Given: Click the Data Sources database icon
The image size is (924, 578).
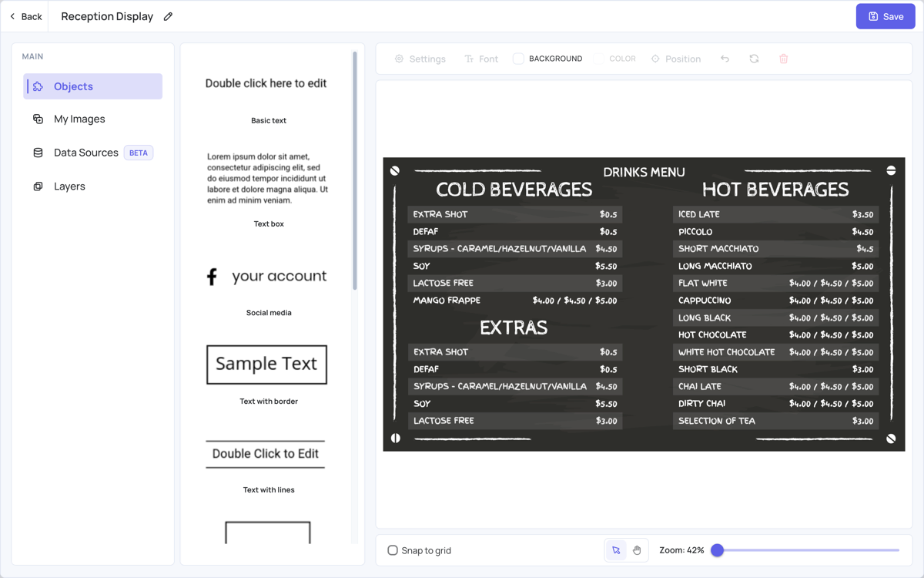Looking at the screenshot, I should pos(38,153).
